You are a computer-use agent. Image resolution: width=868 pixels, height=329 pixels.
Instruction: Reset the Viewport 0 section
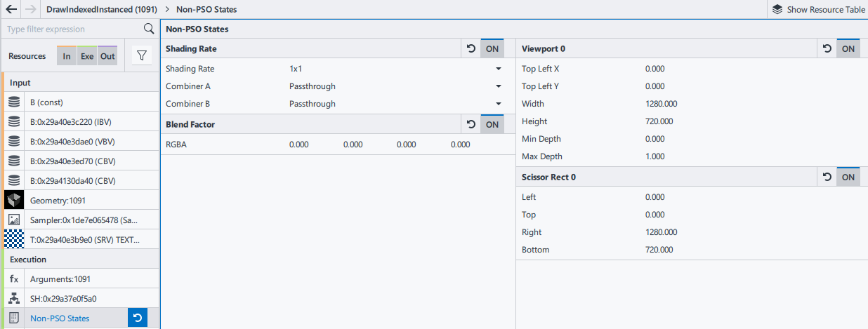827,49
